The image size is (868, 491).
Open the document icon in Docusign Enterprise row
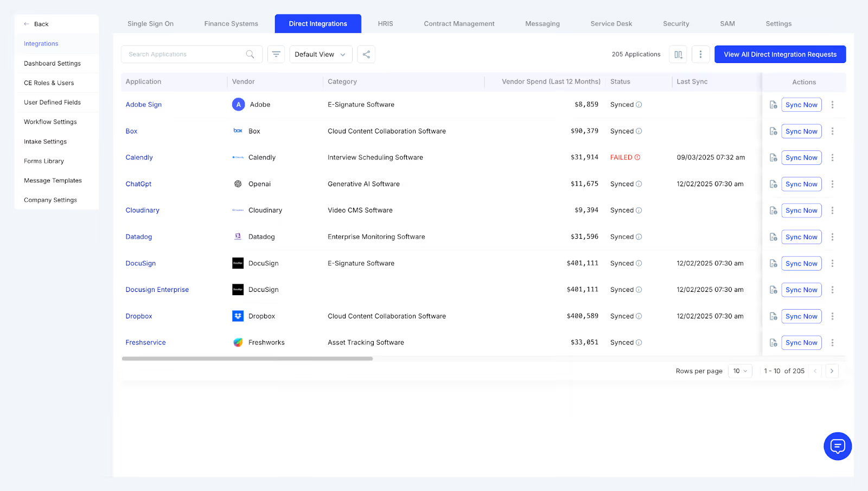pos(773,290)
